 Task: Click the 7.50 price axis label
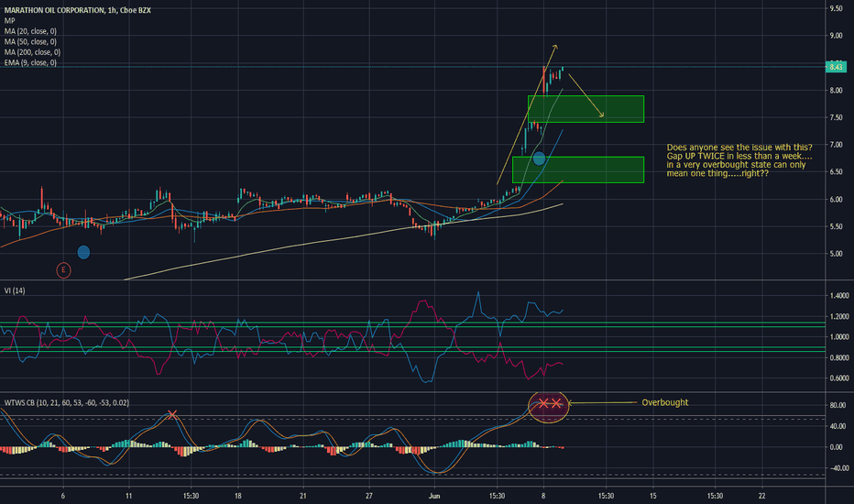tap(836, 117)
